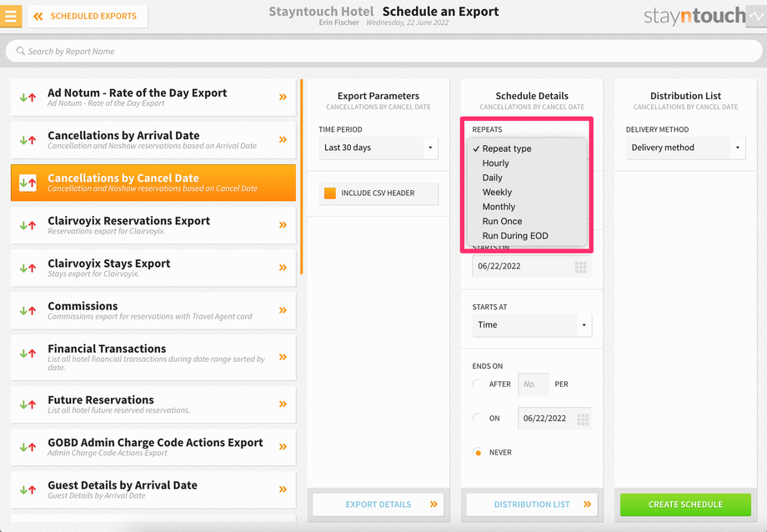
Task: Choose Monthly repeat option
Action: [527, 207]
